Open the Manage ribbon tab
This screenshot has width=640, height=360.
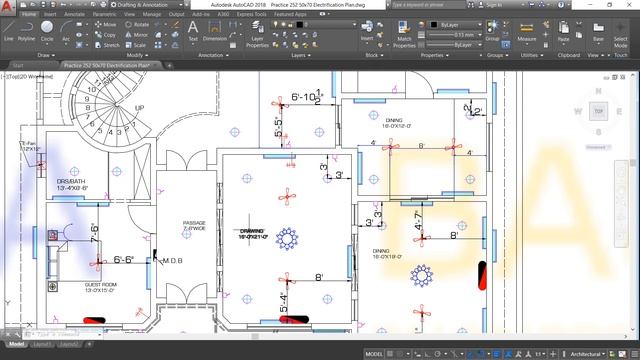pos(152,14)
